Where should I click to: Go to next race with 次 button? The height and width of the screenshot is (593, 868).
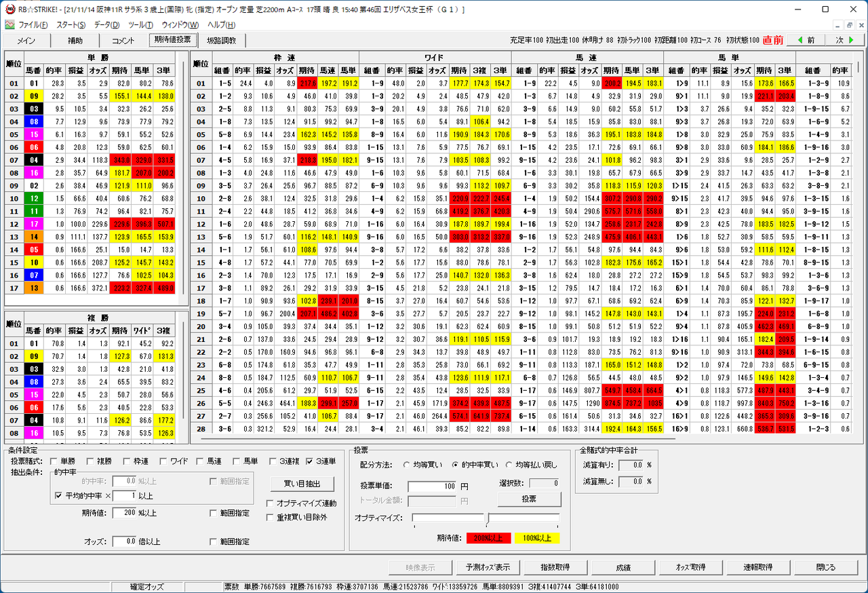click(x=845, y=40)
